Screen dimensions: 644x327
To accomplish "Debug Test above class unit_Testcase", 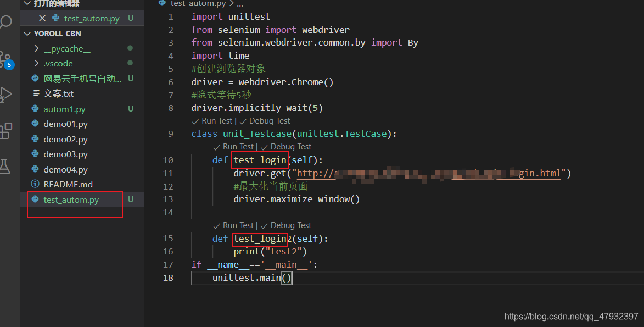I will pyautogui.click(x=270, y=121).
